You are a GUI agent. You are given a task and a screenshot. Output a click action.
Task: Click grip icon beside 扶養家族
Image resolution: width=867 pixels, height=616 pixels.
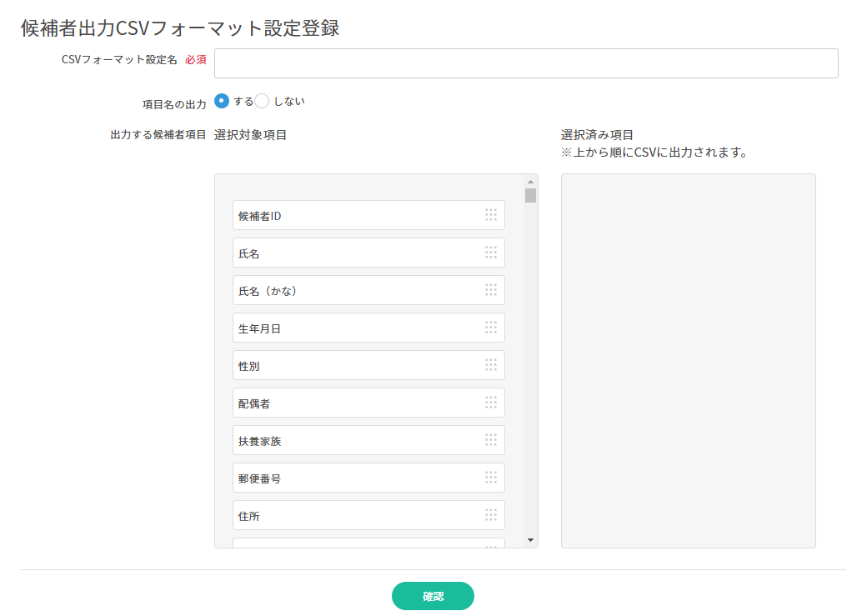491,440
